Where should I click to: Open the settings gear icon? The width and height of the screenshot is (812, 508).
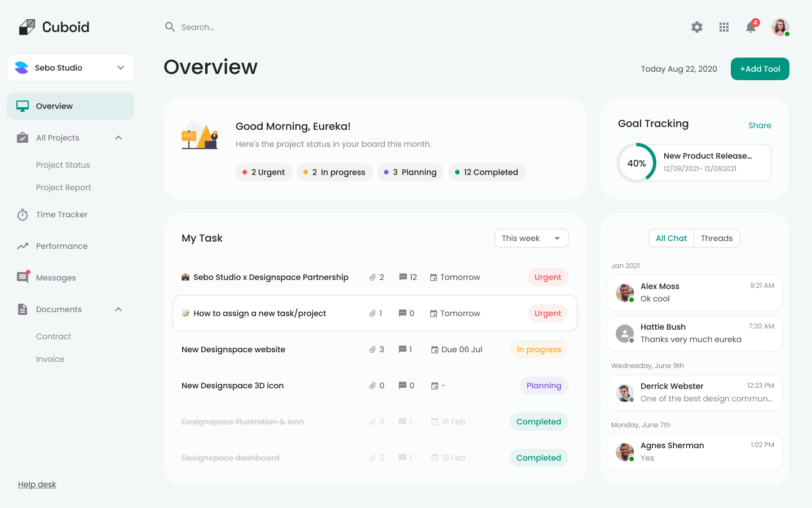[x=697, y=27]
